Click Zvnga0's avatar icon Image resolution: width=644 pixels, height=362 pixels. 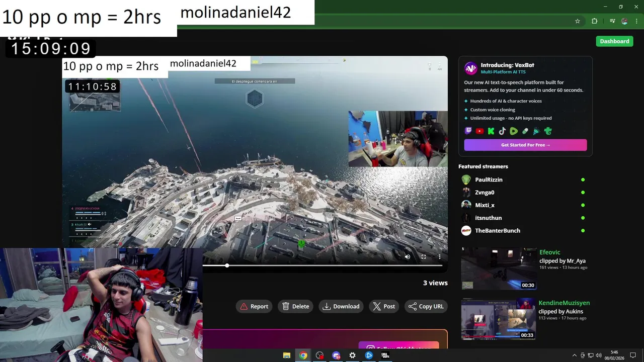tap(466, 192)
